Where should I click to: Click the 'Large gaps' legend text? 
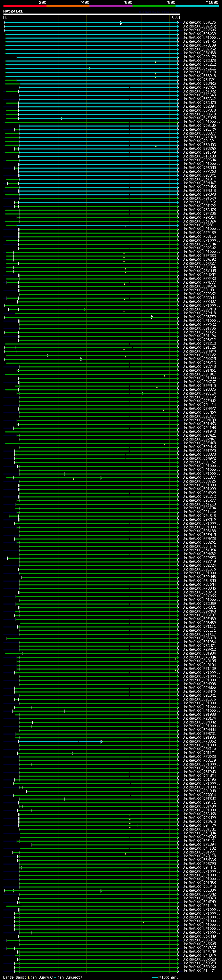point(15,977)
